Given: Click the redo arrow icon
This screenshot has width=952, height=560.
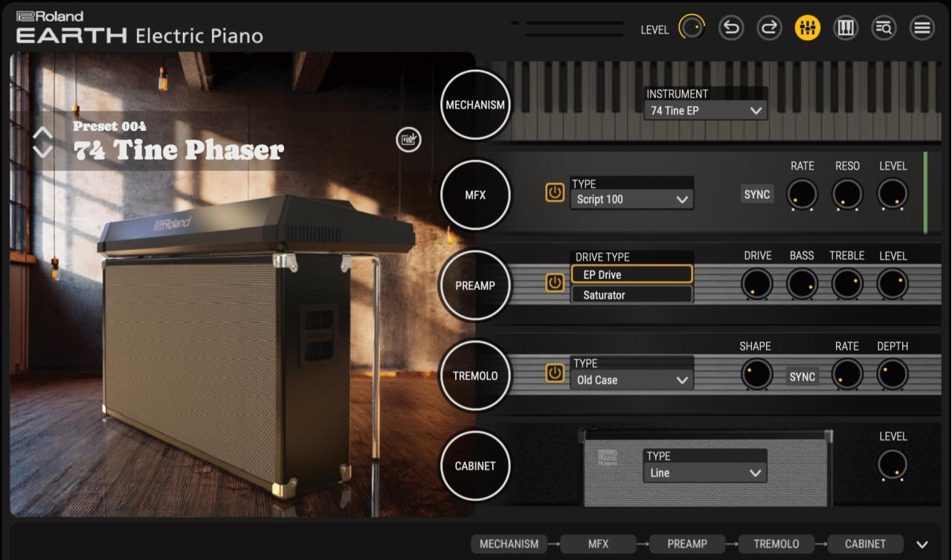Looking at the screenshot, I should point(769,28).
